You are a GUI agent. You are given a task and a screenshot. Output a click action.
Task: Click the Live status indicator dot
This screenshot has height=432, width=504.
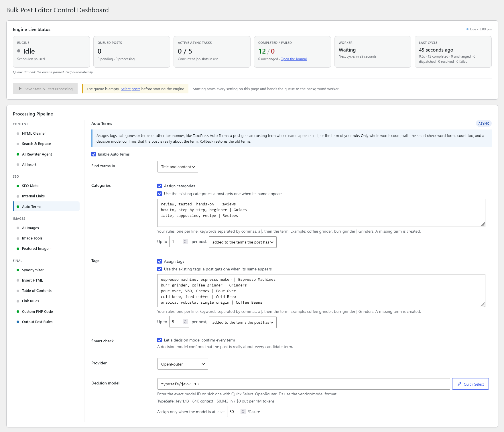click(467, 29)
